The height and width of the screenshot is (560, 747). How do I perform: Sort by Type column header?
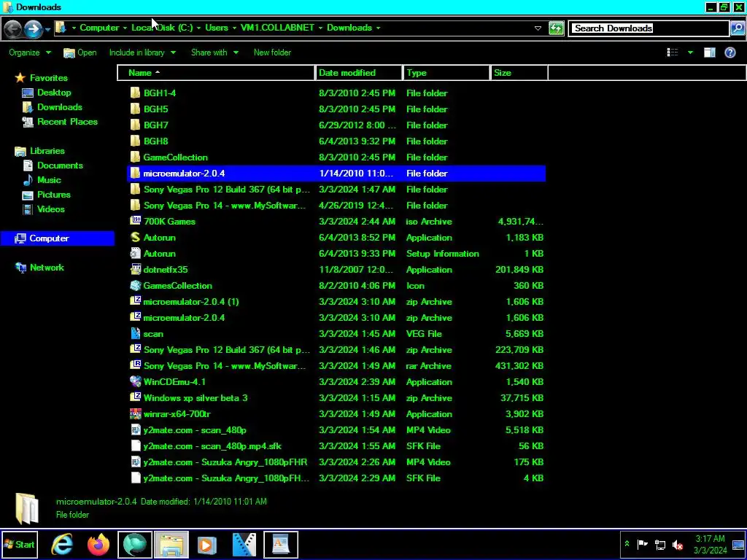tap(446, 73)
